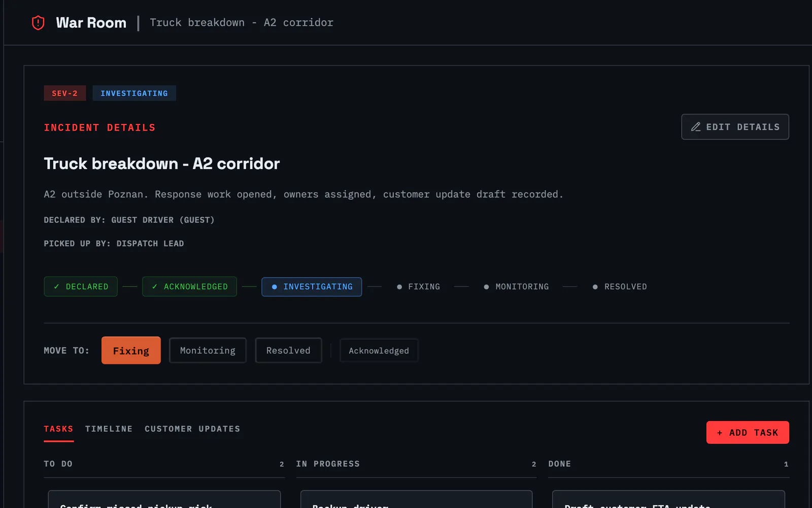Add a new task with Add Task
Viewport: 812px width, 508px height.
(748, 432)
